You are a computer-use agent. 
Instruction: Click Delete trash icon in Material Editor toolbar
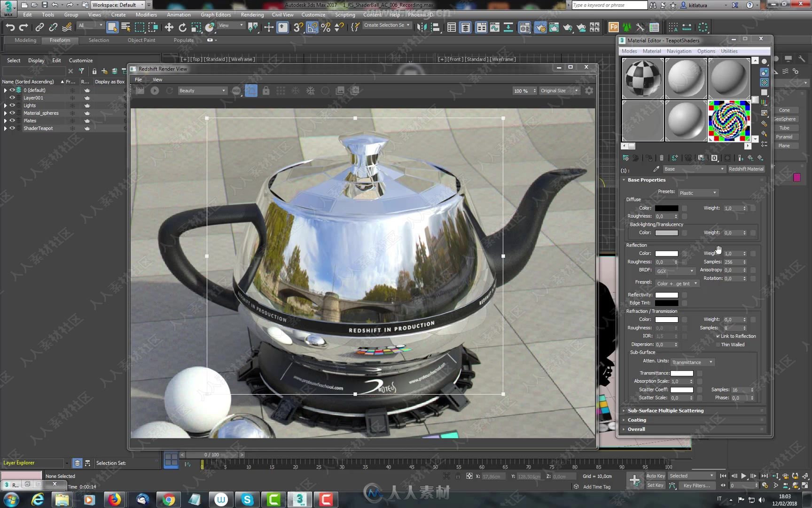[x=662, y=158]
